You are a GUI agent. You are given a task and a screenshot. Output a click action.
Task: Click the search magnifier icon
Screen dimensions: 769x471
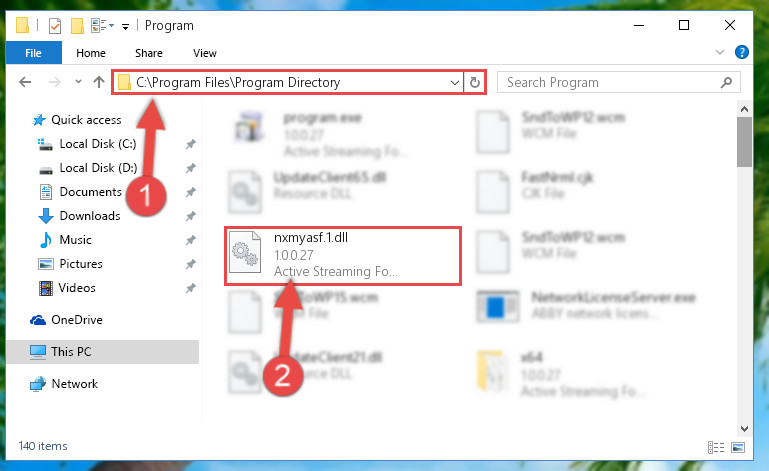[726, 82]
